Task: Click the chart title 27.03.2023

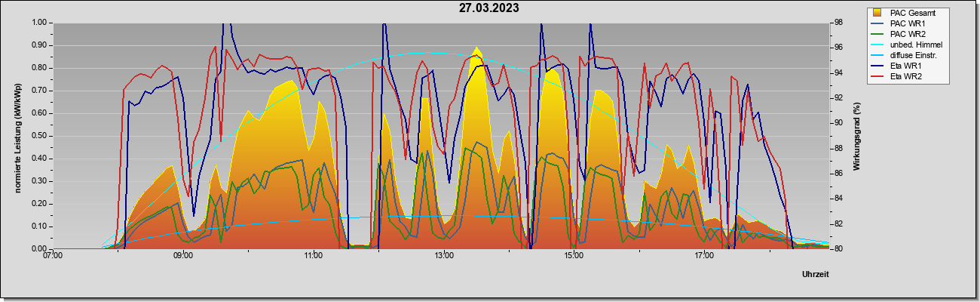Action: [489, 8]
